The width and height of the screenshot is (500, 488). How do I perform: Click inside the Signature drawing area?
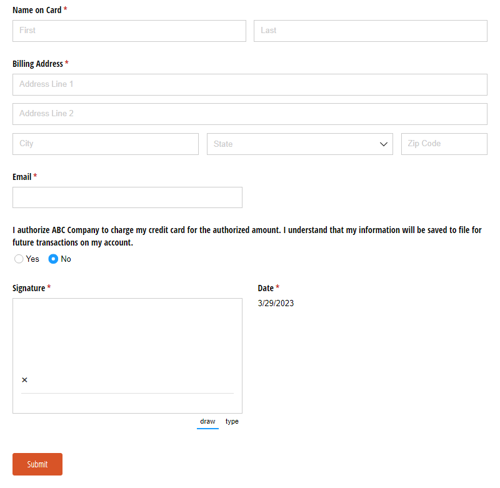tap(128, 356)
